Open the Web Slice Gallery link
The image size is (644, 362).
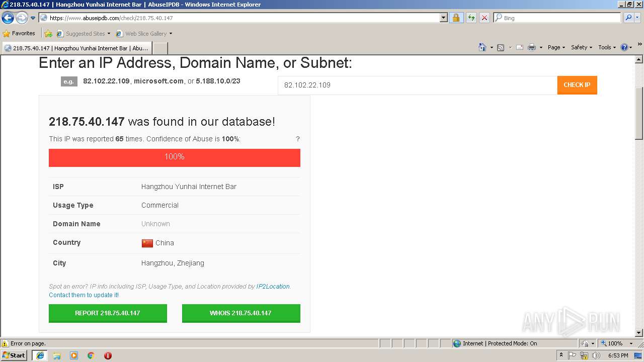[x=144, y=34]
